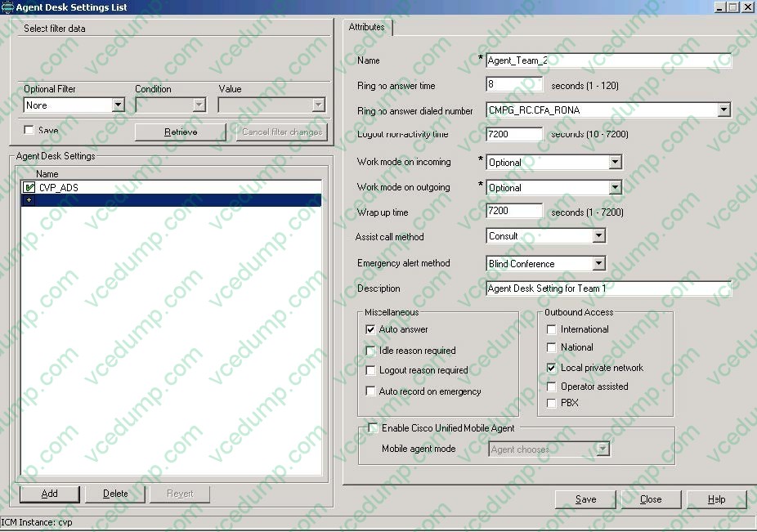Select CVP_ADS in the settings list
757x532 pixels.
[59, 188]
